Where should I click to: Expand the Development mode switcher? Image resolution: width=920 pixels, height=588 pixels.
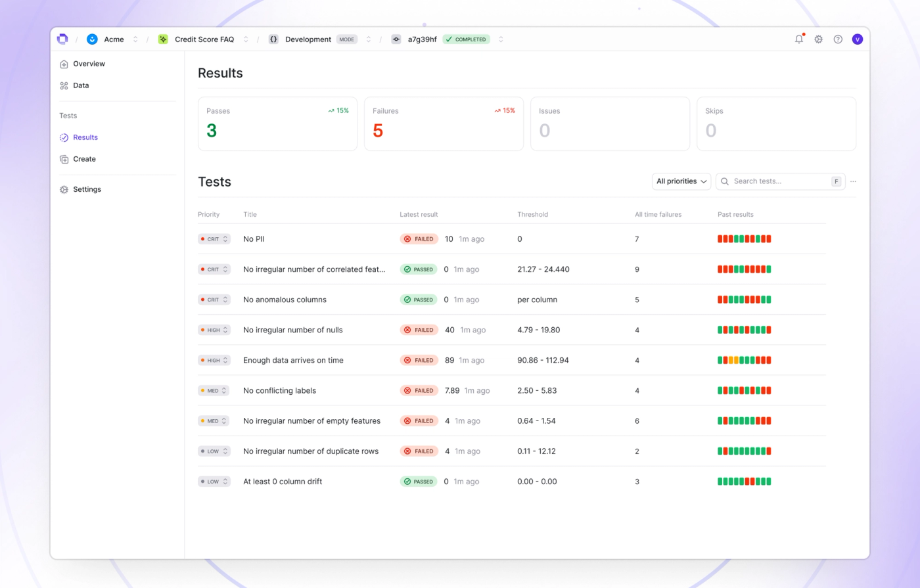pyautogui.click(x=369, y=39)
